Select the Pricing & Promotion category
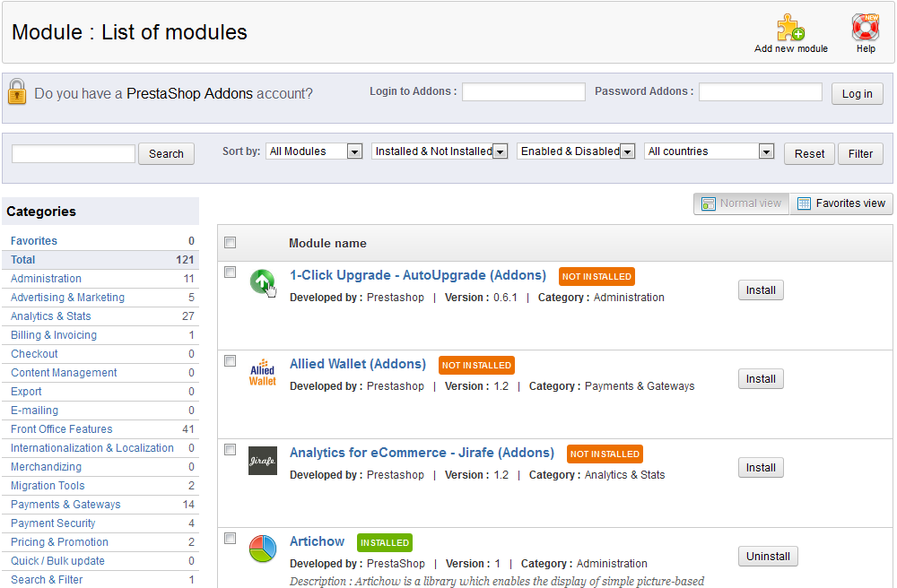This screenshot has height=588, width=897. coord(100,543)
